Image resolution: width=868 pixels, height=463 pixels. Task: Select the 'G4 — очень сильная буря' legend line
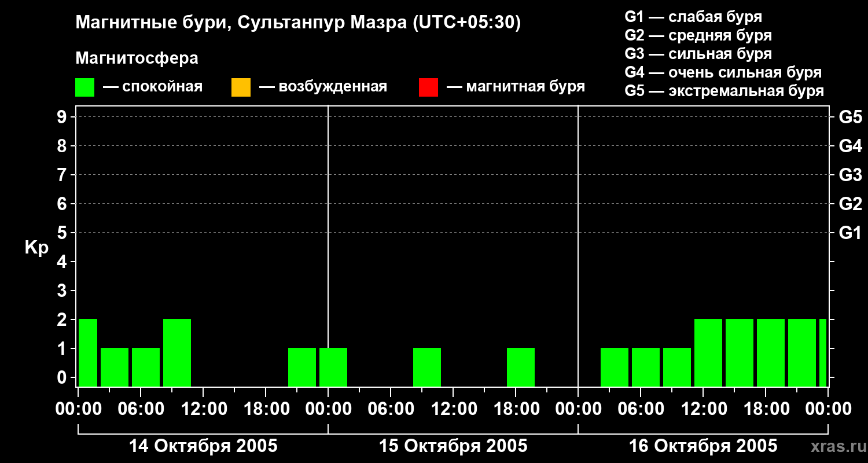click(723, 72)
